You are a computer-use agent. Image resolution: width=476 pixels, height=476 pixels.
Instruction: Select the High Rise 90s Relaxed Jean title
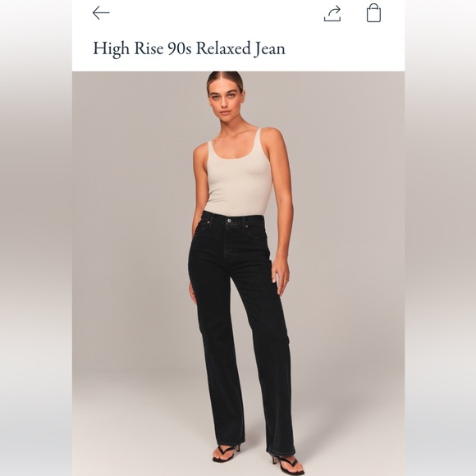[189, 48]
